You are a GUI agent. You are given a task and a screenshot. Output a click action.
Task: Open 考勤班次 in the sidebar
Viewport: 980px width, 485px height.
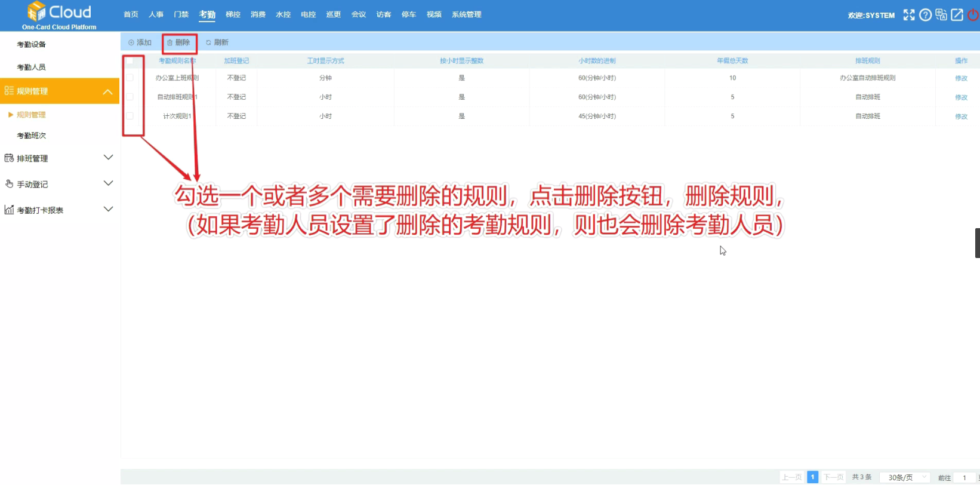pyautogui.click(x=32, y=136)
